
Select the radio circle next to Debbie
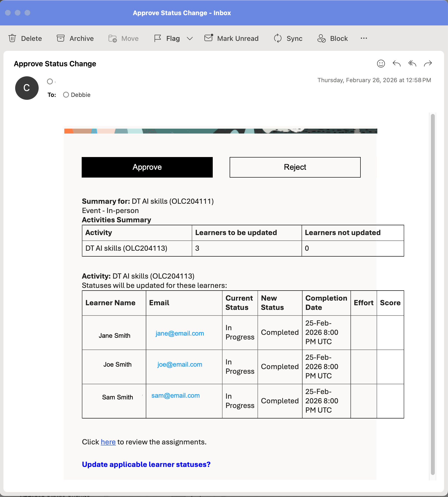66,94
